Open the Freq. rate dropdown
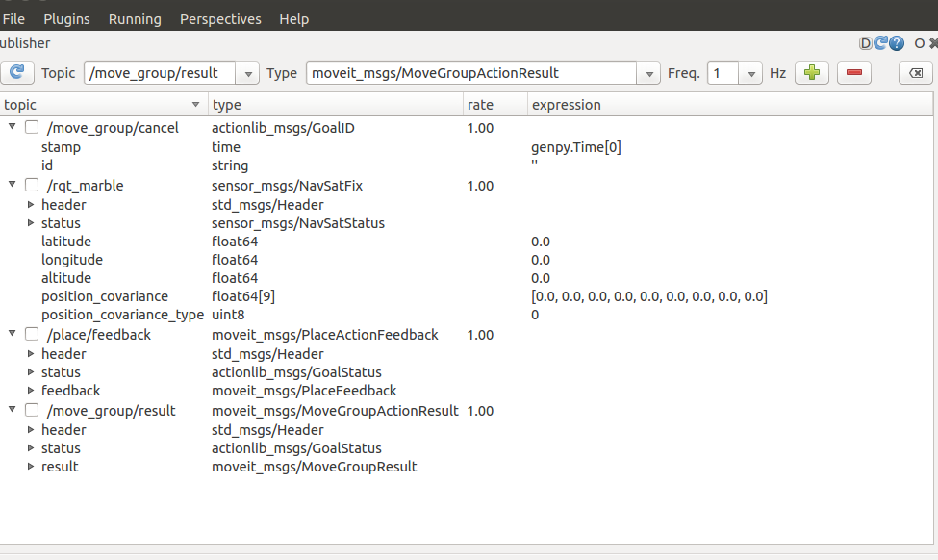The width and height of the screenshot is (938, 560). [x=751, y=73]
